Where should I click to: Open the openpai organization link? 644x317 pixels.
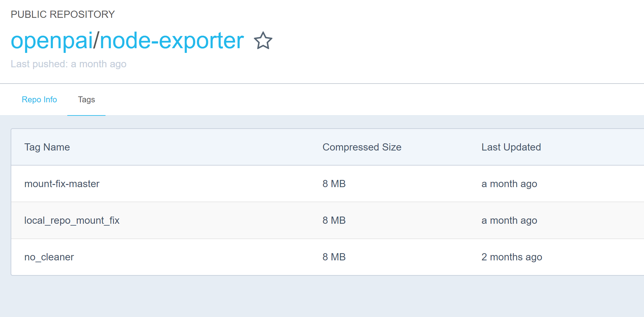[52, 41]
